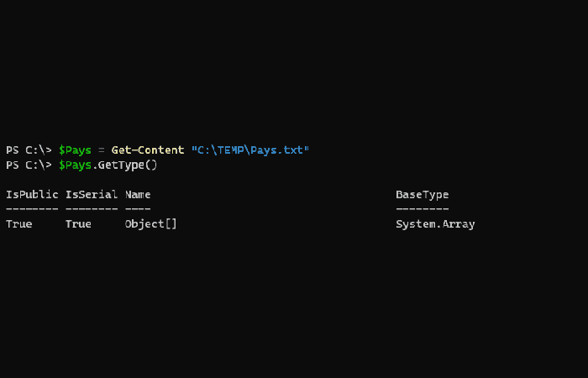Click dashes under the BaseType header
588x378 pixels.
click(423, 209)
